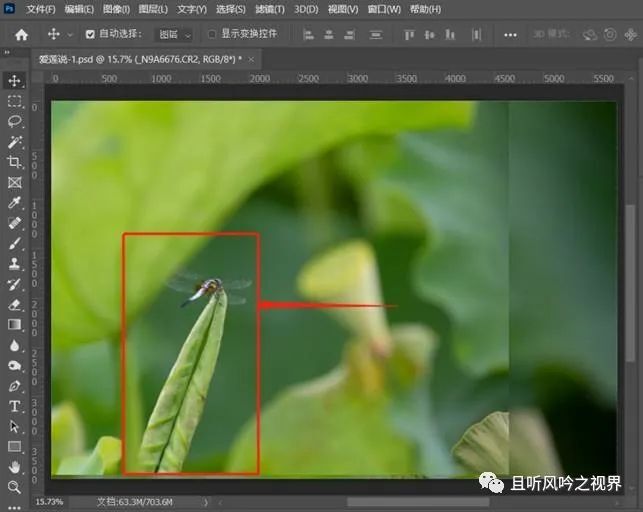Select the Hand tool
The width and height of the screenshot is (643, 512).
(14, 467)
